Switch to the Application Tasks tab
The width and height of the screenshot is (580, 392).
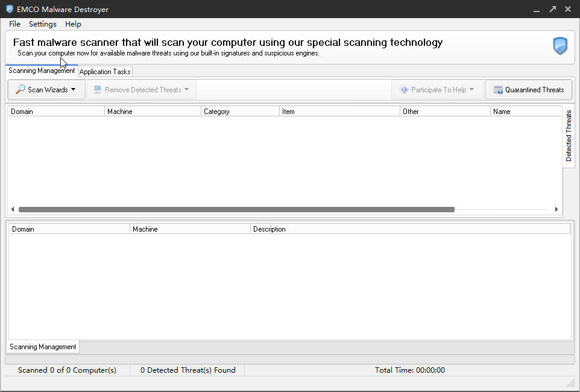coord(105,71)
